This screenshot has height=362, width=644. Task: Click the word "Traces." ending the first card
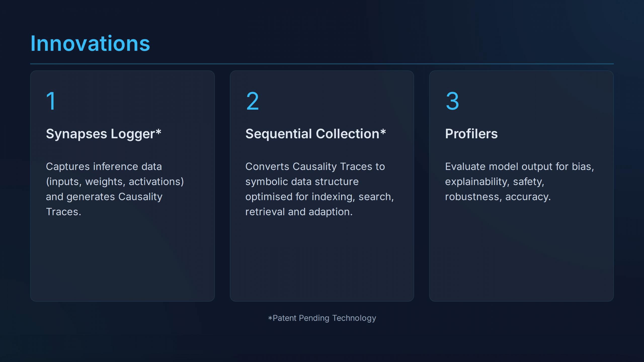[63, 212]
